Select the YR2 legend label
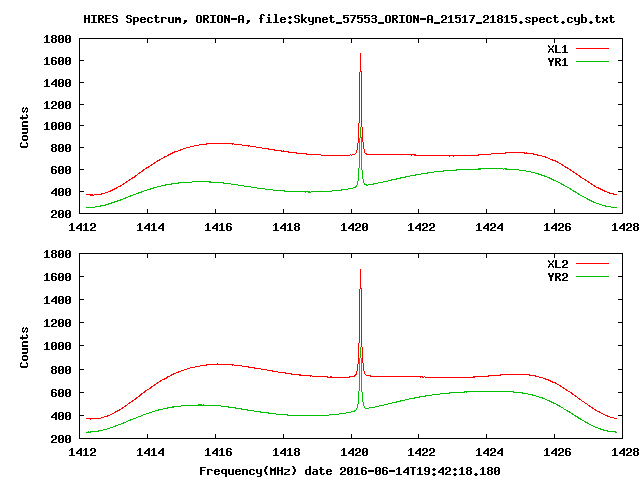The width and height of the screenshot is (640, 480). tap(558, 277)
